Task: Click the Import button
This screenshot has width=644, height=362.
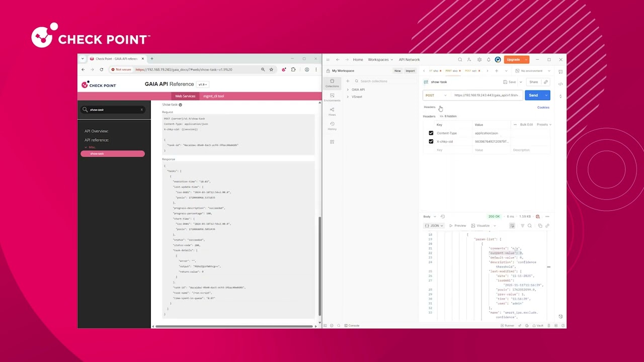Action: click(410, 71)
